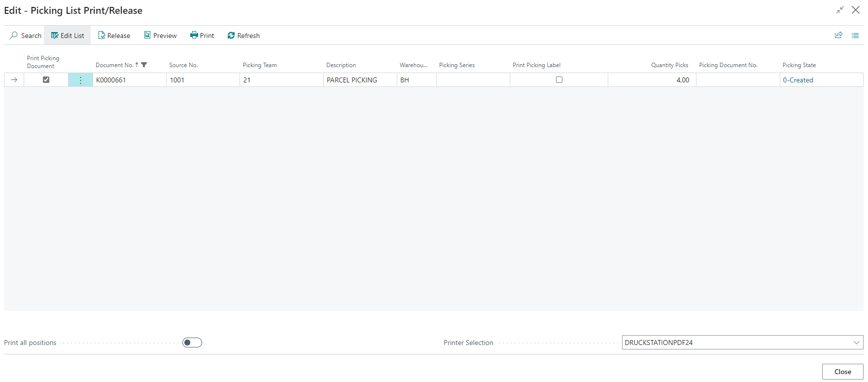Expand the Printer Selection dropdown

click(x=856, y=343)
